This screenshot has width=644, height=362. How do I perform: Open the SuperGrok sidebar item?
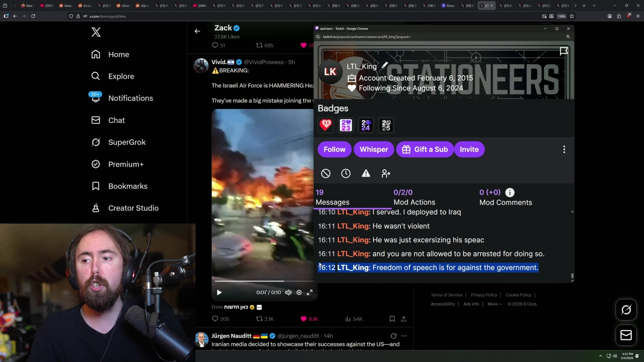(x=126, y=142)
